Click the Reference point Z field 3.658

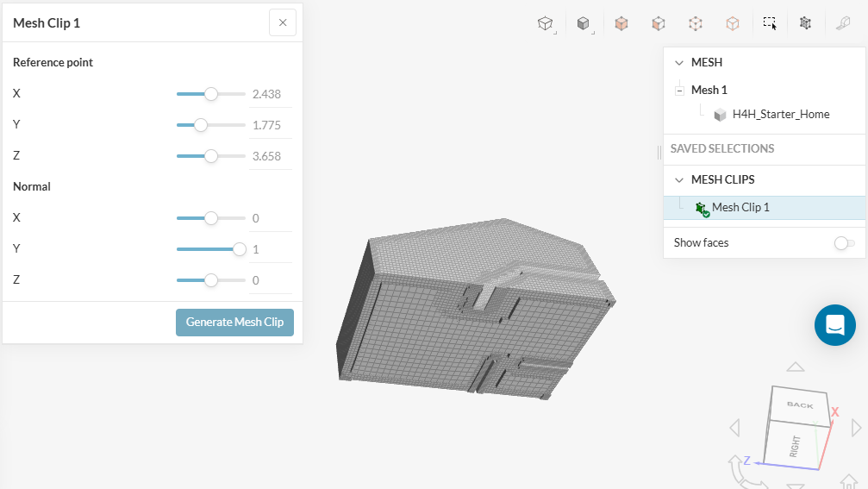point(271,156)
